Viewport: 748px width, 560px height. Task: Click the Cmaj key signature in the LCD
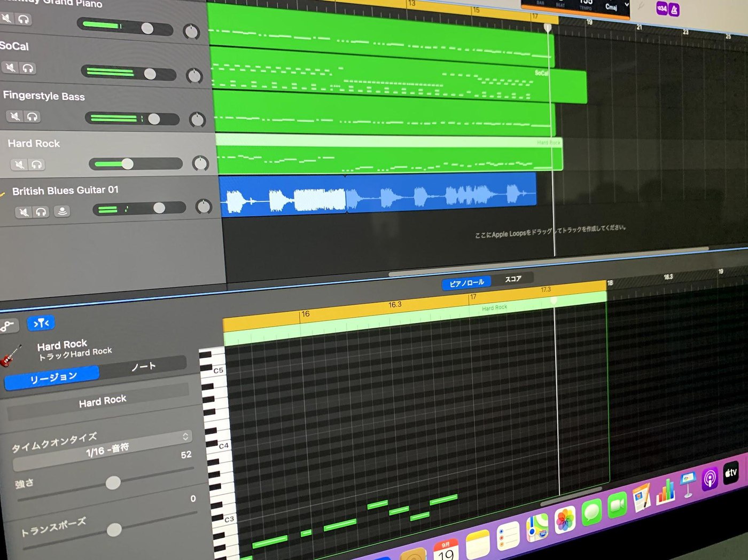[x=611, y=6]
